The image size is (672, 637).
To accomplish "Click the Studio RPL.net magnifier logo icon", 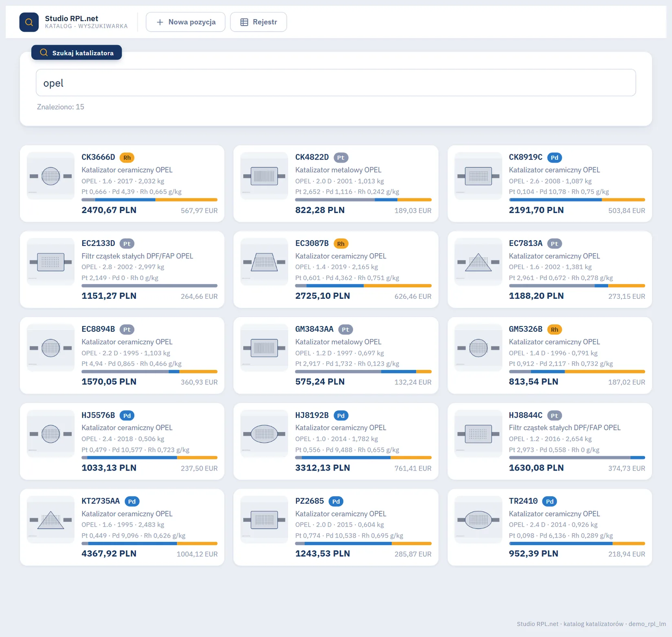I will click(x=29, y=22).
